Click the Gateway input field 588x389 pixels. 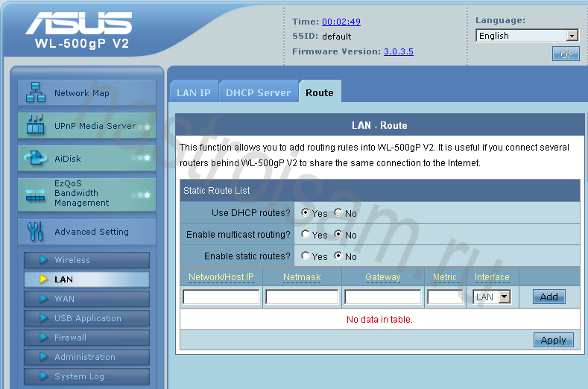[383, 297]
